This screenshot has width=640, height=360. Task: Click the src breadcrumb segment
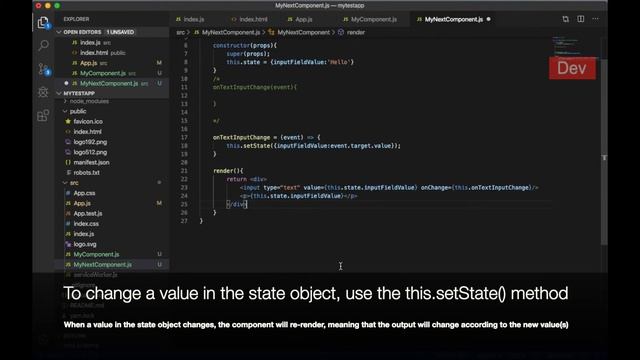(180, 32)
